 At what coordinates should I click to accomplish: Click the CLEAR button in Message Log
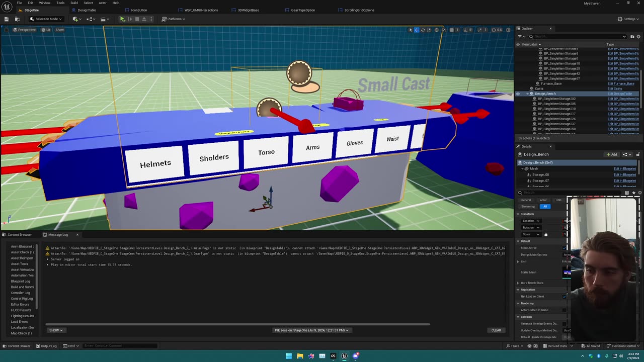point(496,330)
